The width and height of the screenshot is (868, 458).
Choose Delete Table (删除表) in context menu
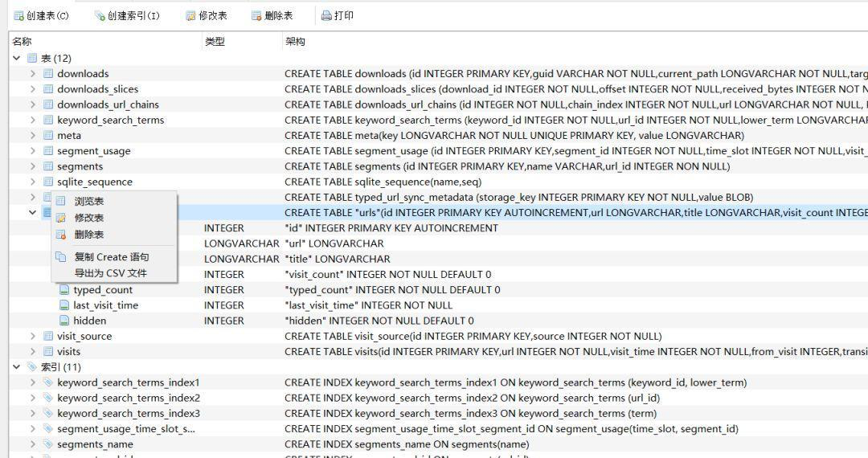click(114, 235)
